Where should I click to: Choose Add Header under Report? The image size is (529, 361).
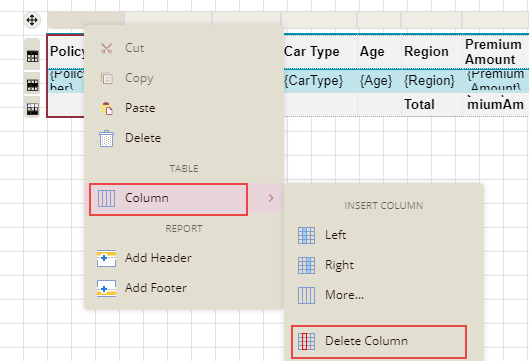pyautogui.click(x=184, y=258)
